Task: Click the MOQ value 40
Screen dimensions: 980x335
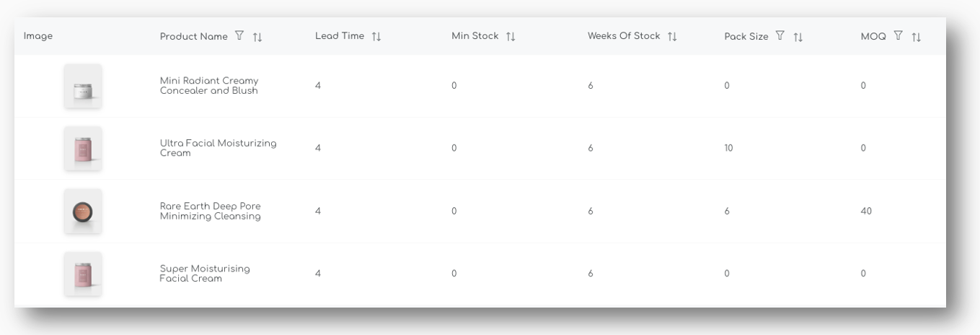Action: (x=866, y=212)
